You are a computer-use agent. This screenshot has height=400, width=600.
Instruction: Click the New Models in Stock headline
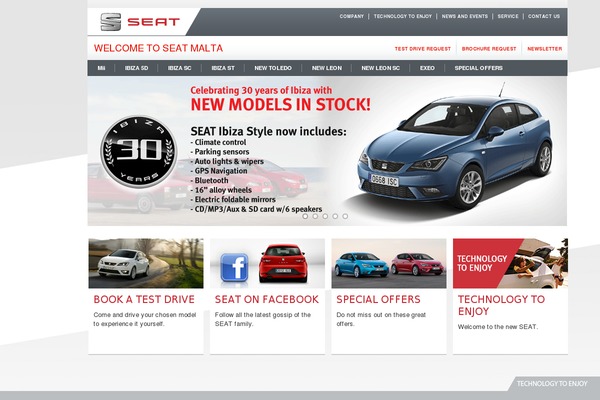point(280,104)
